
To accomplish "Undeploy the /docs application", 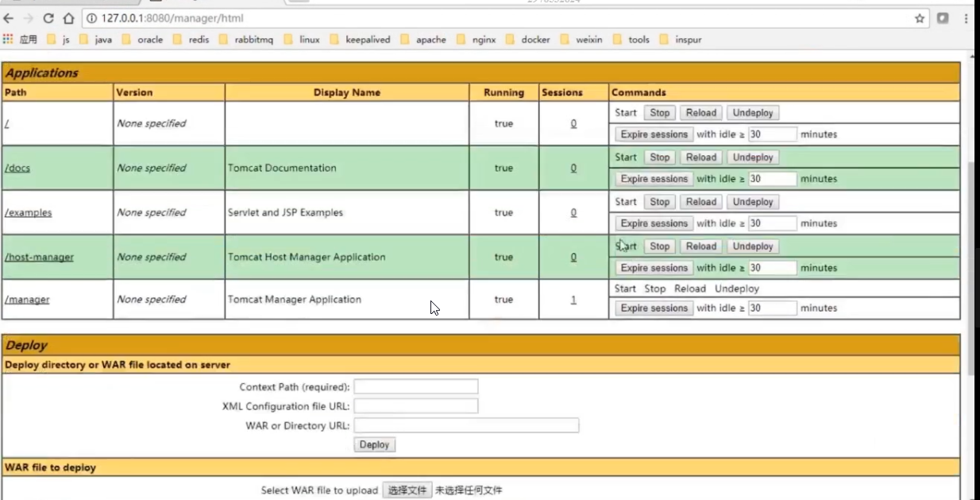I will 753,157.
